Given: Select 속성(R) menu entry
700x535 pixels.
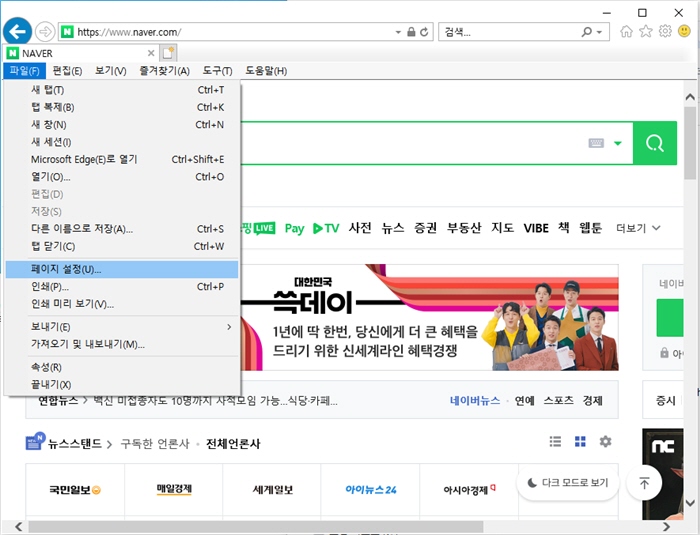Looking at the screenshot, I should (122, 367).
